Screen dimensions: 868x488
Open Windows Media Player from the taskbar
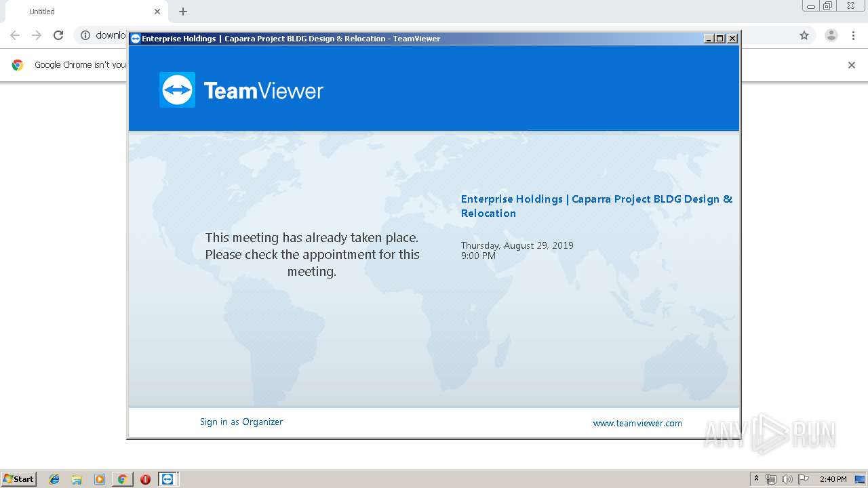pos(100,479)
